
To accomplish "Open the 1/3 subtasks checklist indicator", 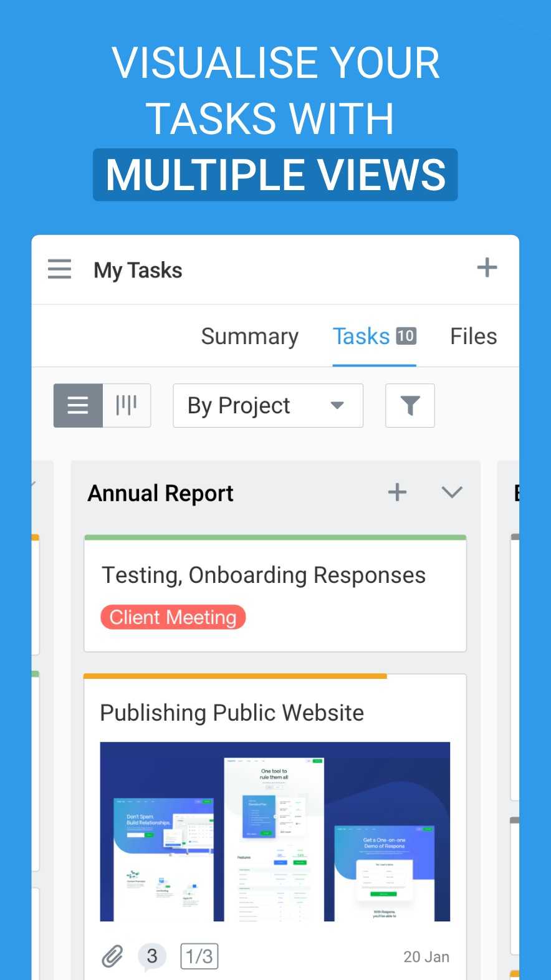I will (x=199, y=956).
